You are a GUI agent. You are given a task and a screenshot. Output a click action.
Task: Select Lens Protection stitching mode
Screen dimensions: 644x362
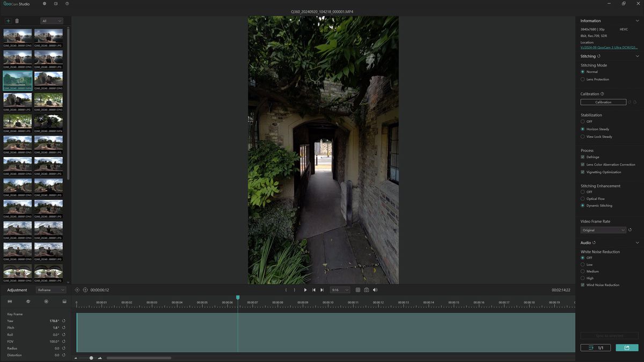pos(583,79)
